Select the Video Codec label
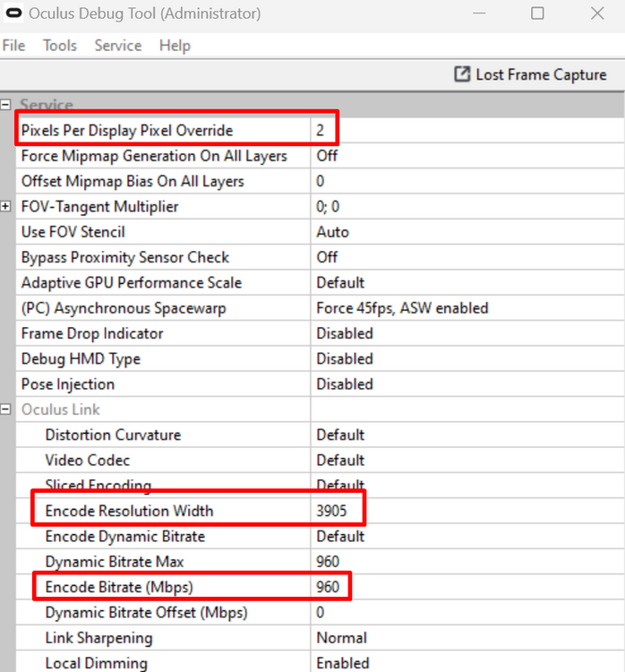625x672 pixels. (88, 460)
